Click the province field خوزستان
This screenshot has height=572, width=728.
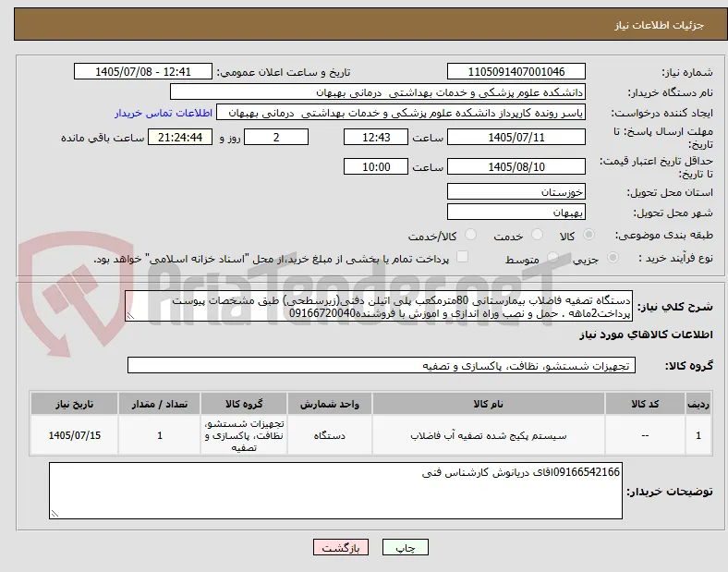[516, 192]
